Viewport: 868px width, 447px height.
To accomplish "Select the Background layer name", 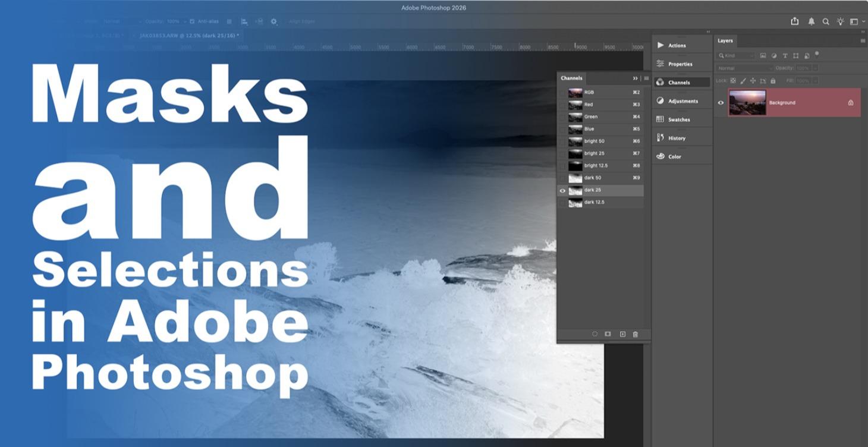I will click(782, 103).
